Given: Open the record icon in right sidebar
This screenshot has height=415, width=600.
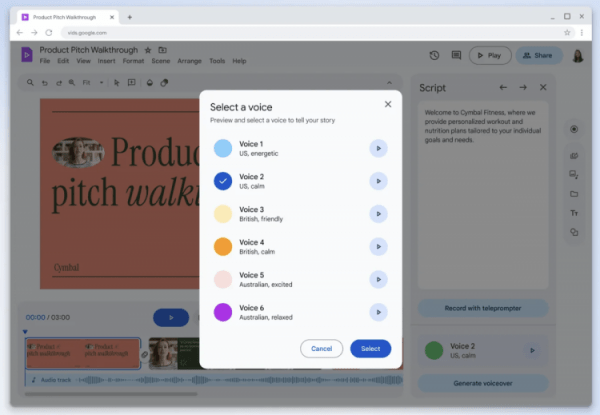Looking at the screenshot, I should click(574, 129).
